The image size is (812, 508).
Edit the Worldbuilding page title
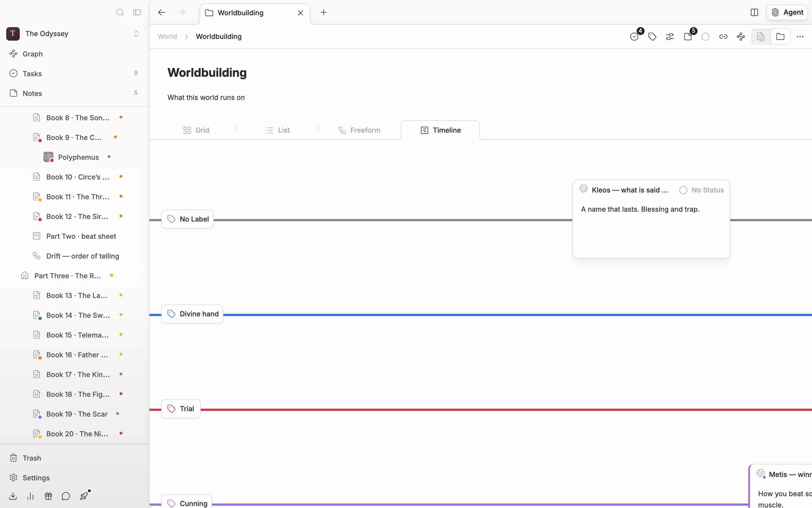[207, 73]
